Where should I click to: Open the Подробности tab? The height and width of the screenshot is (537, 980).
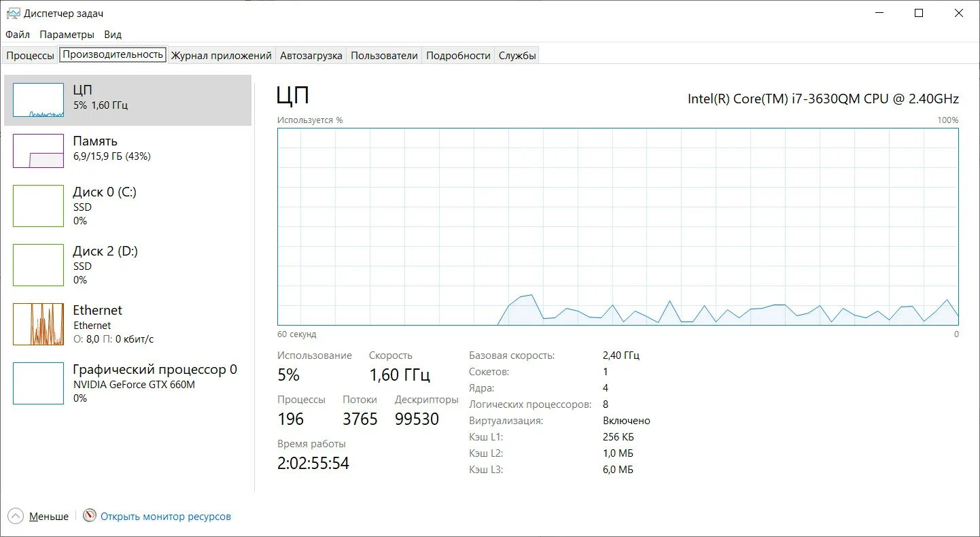coord(458,56)
